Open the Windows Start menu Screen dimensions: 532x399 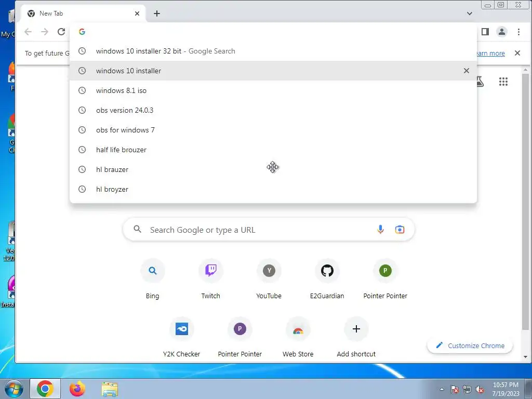point(14,389)
